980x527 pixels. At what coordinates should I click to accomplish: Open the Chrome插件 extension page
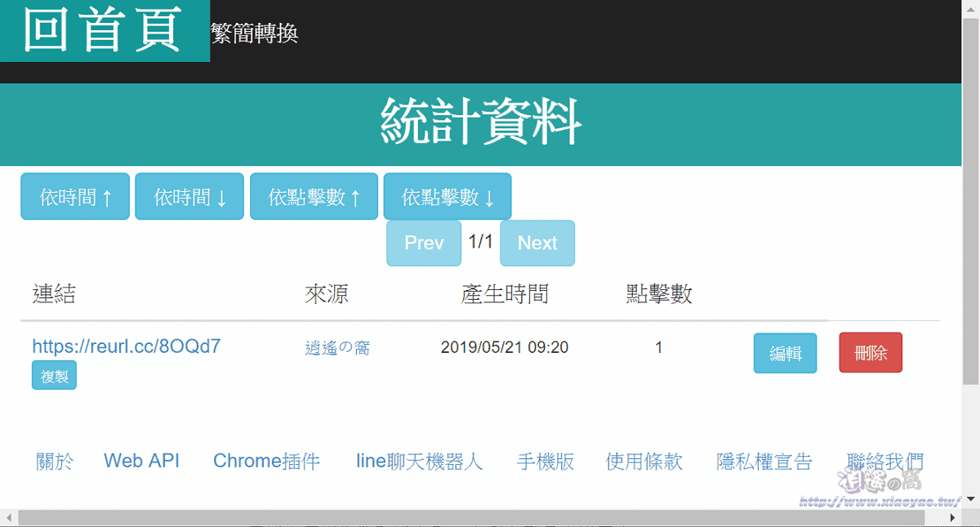tap(266, 461)
